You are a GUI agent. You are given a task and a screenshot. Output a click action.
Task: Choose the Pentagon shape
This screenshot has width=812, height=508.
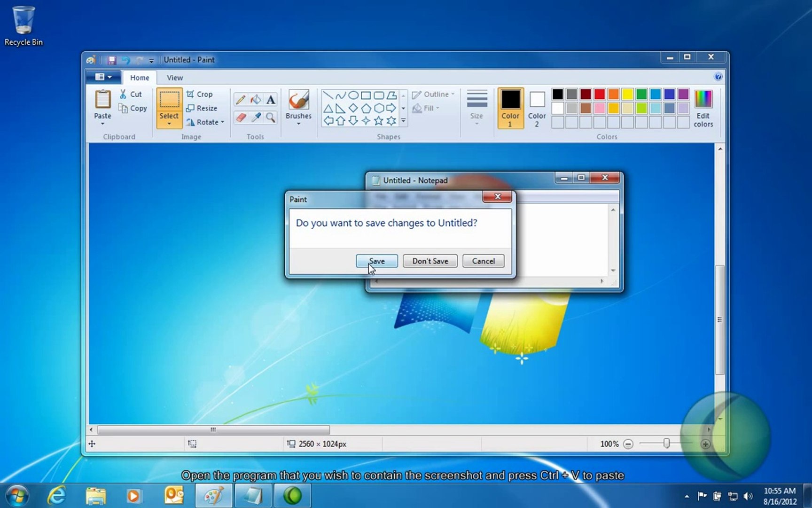pyautogui.click(x=366, y=108)
